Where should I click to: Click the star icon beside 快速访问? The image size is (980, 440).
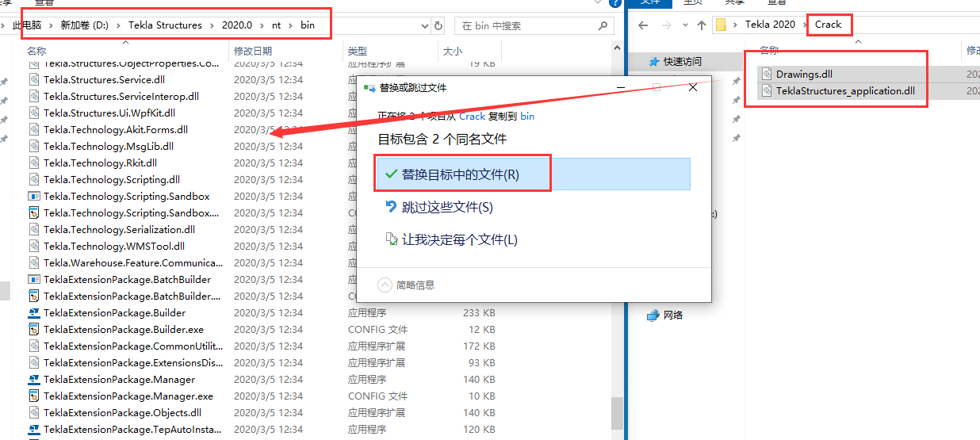(654, 61)
